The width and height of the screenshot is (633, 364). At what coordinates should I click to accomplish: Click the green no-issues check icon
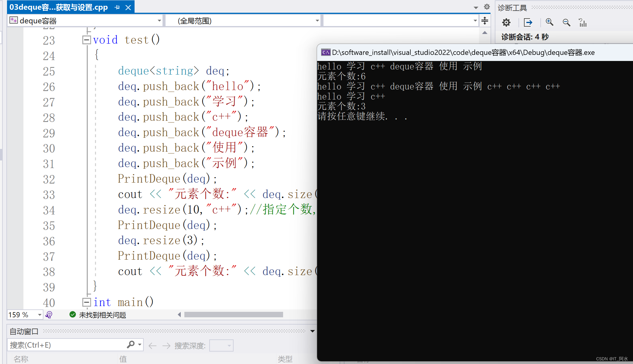73,315
